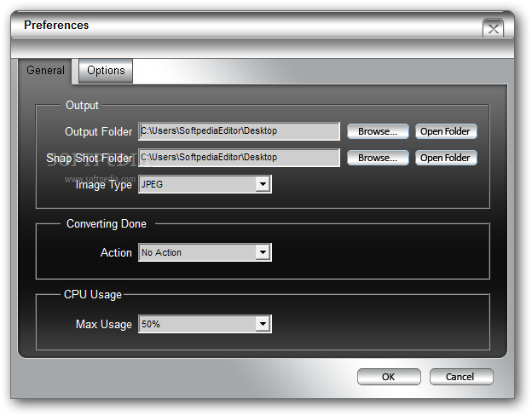Click the Snap Shot Folder path field

239,158
